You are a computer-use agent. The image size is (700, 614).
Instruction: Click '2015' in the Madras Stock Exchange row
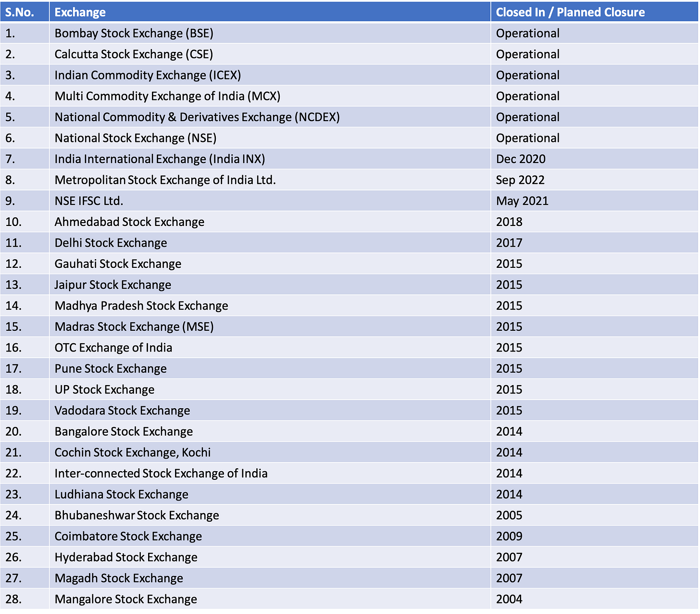[x=509, y=326]
